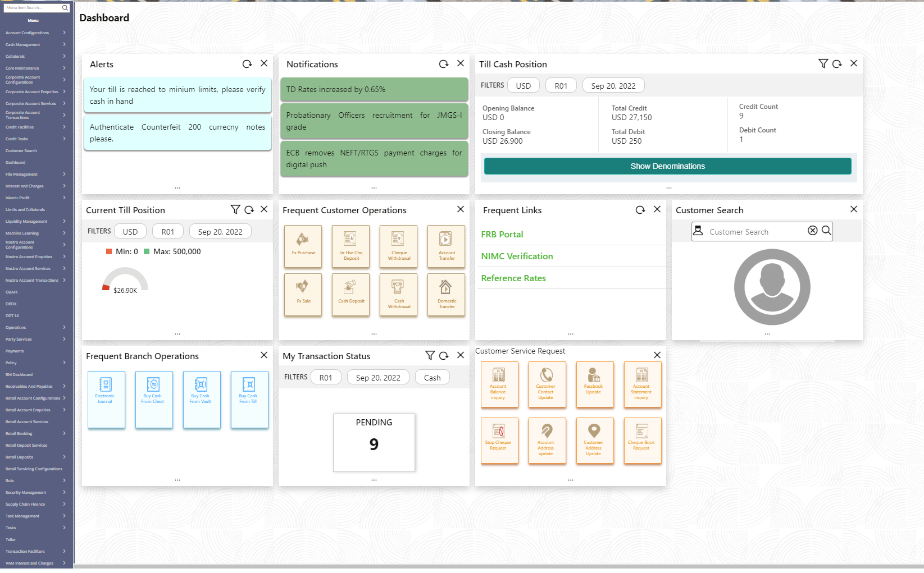This screenshot has height=573, width=924.
Task: Refresh the Alerts widget
Action: pyautogui.click(x=247, y=64)
